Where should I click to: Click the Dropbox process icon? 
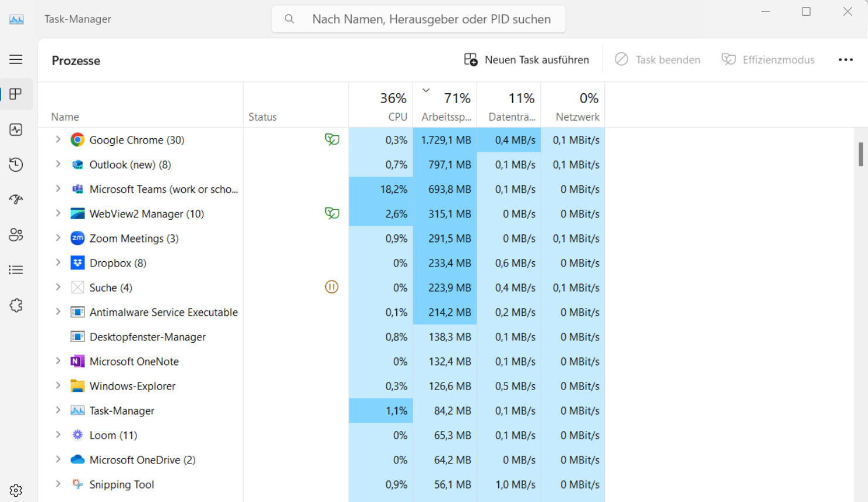[77, 263]
